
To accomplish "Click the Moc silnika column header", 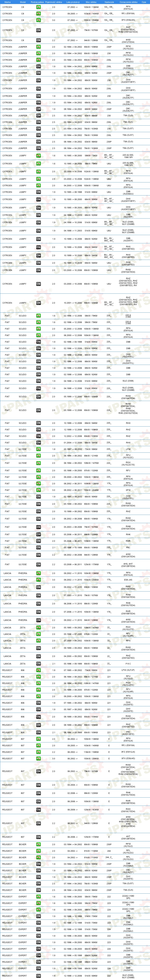I will pyautogui.click(x=91, y=2).
